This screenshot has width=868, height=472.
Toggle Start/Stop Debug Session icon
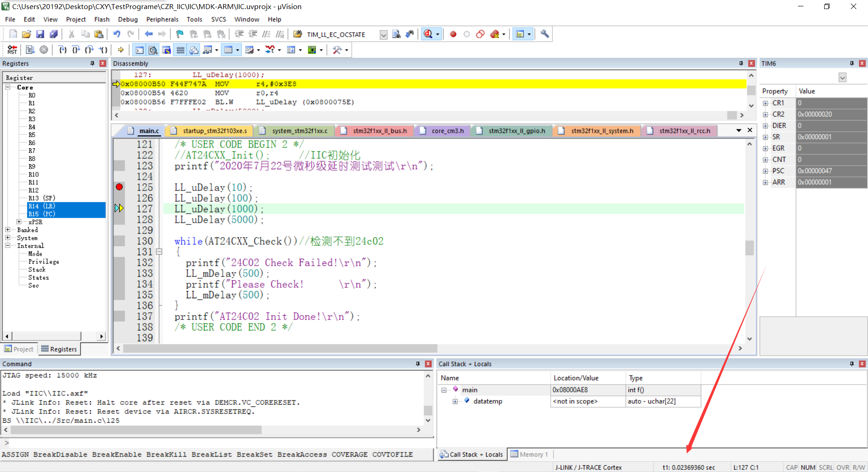[428, 34]
